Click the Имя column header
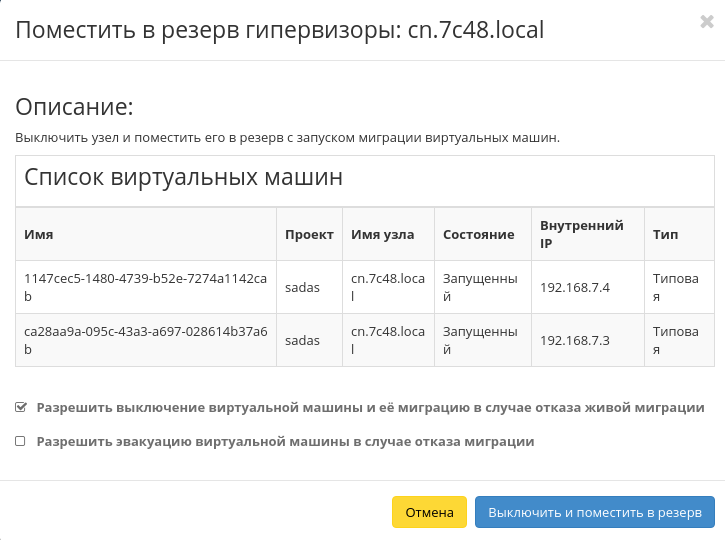This screenshot has width=725, height=540. point(39,235)
